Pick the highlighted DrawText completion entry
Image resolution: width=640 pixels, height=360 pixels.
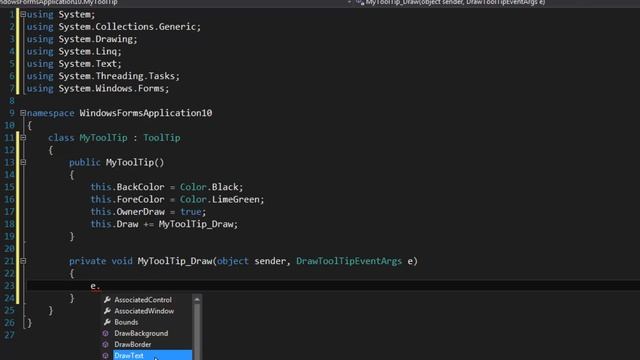pyautogui.click(x=152, y=355)
